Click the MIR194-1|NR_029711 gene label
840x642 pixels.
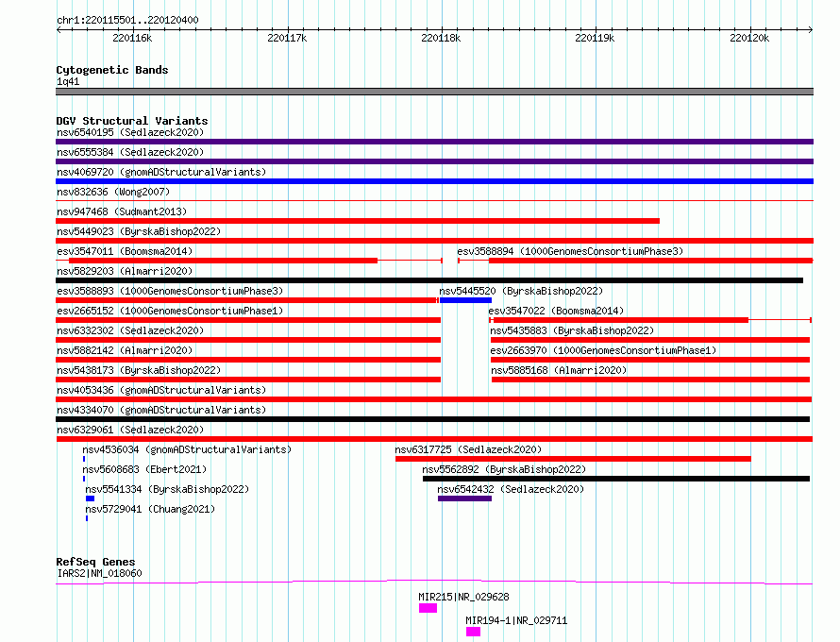(516, 620)
